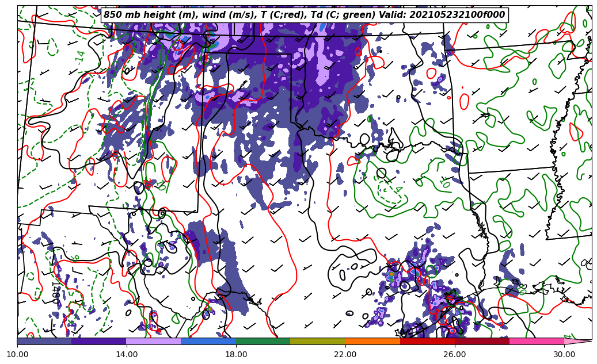Click the dark purple 12–14 colorbar segment
The width and height of the screenshot is (597, 364).
tap(99, 341)
